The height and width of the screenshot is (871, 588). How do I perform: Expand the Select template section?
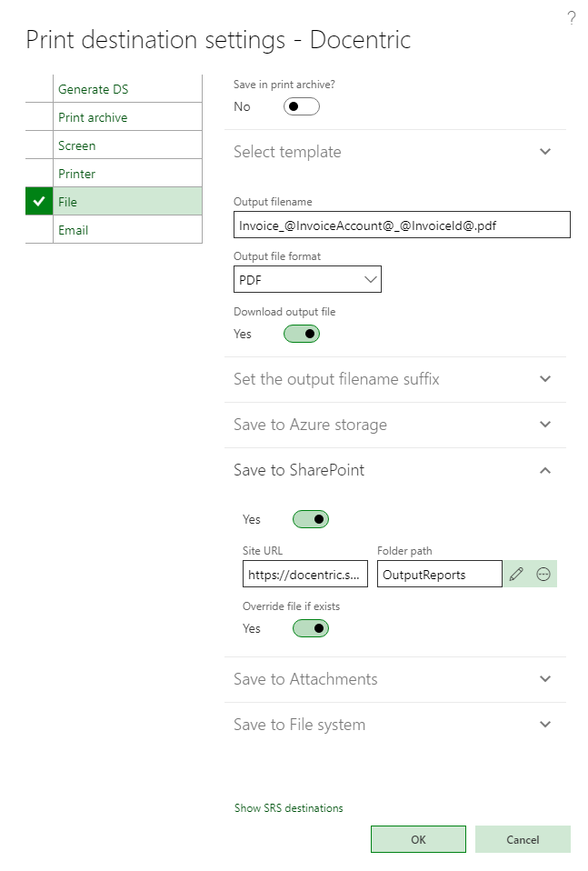point(545,152)
